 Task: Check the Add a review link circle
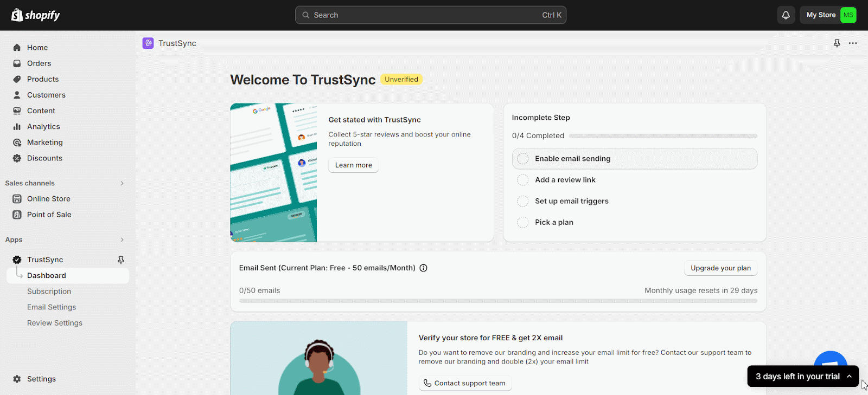[x=522, y=180]
